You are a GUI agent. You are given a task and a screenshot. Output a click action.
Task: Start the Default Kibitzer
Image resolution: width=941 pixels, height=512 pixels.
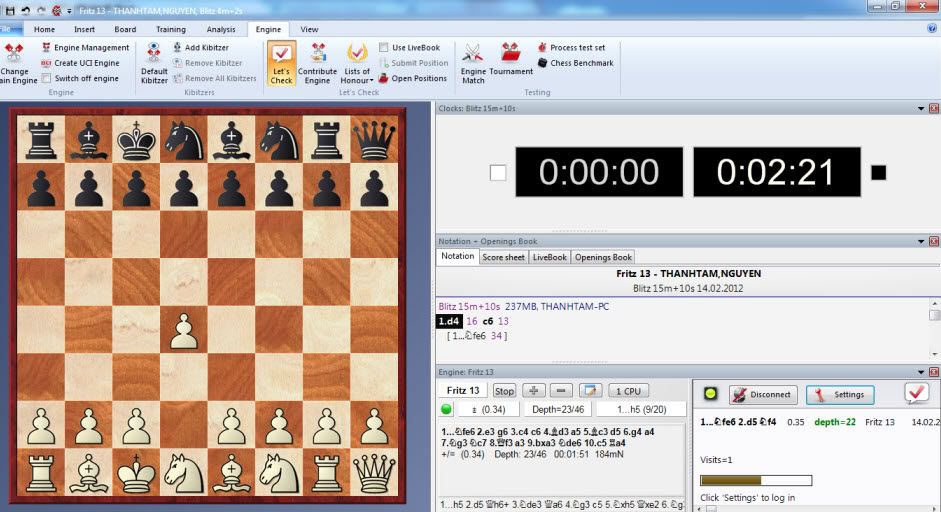click(154, 64)
